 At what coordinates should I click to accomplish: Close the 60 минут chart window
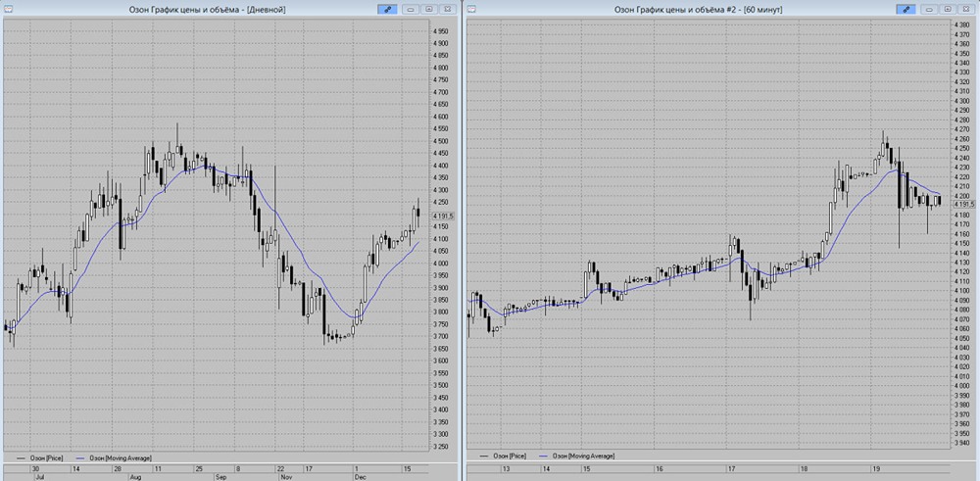[x=965, y=10]
